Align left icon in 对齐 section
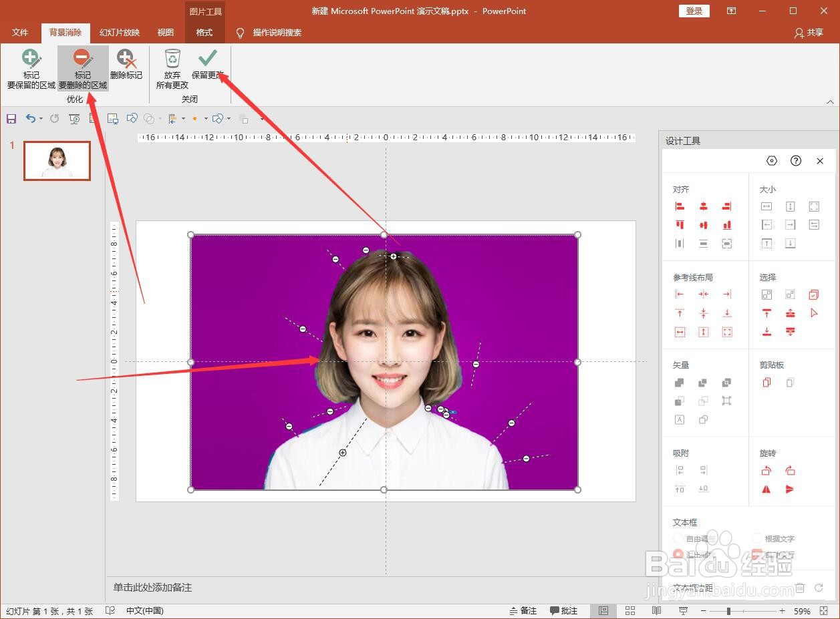 coord(680,207)
